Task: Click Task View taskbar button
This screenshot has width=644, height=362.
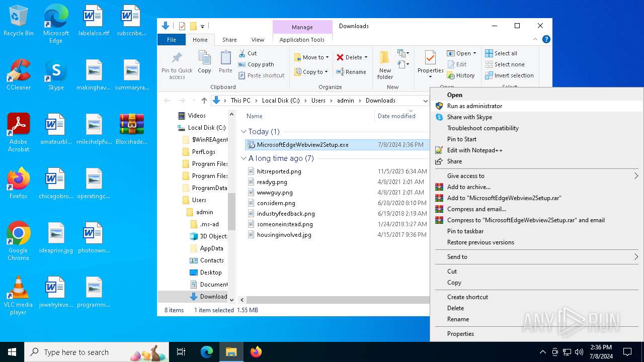Action: point(181,352)
